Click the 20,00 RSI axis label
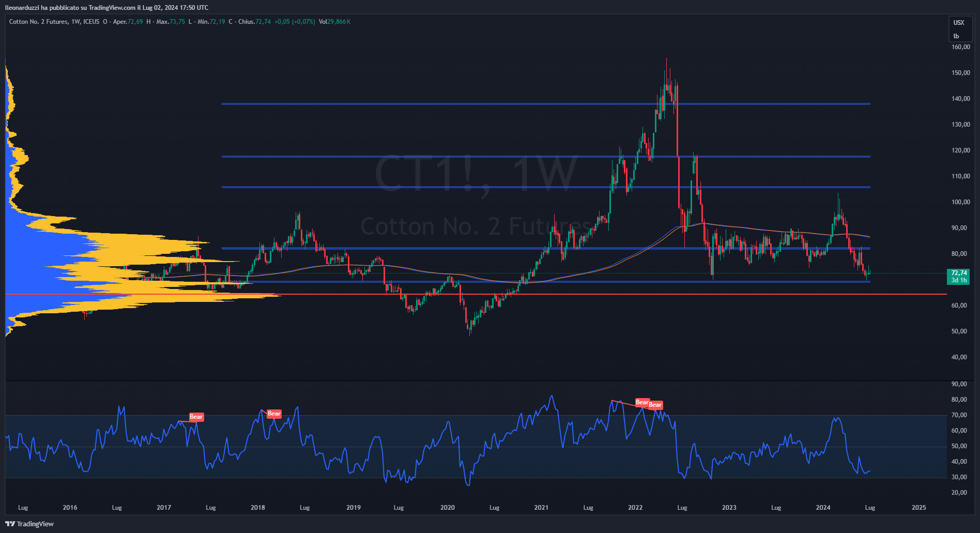The image size is (980, 533). click(x=959, y=493)
